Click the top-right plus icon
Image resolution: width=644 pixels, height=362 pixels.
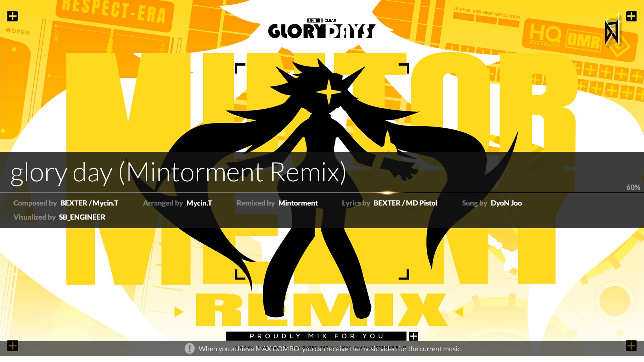point(631,16)
